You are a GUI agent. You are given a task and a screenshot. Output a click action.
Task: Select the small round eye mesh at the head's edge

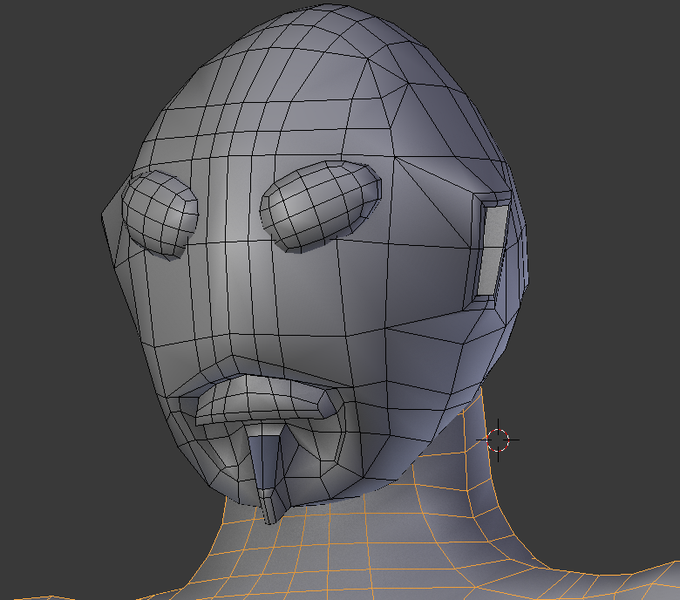(160, 215)
